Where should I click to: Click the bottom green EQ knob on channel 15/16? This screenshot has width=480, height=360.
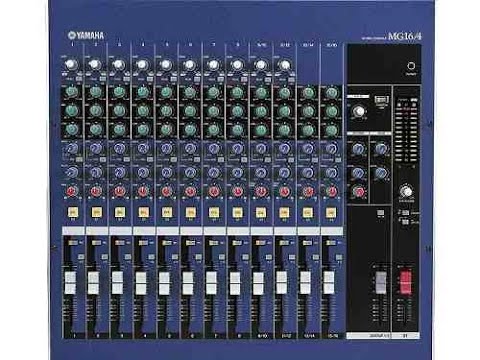tap(332, 130)
